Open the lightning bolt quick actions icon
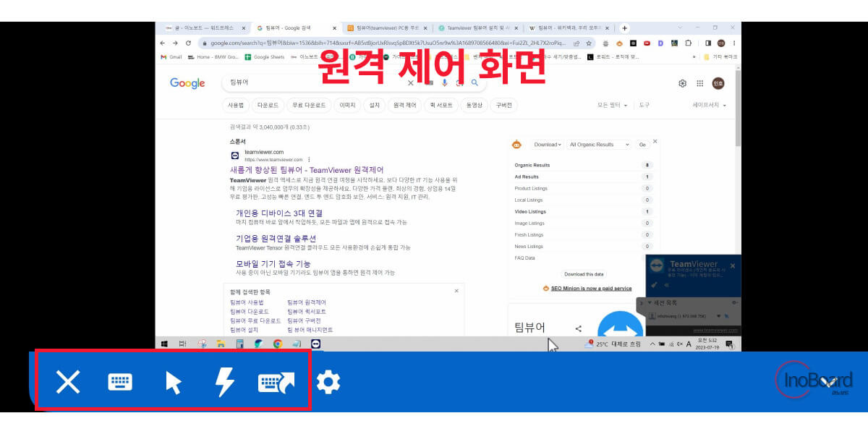Screen dimensions: 868x434 click(225, 382)
